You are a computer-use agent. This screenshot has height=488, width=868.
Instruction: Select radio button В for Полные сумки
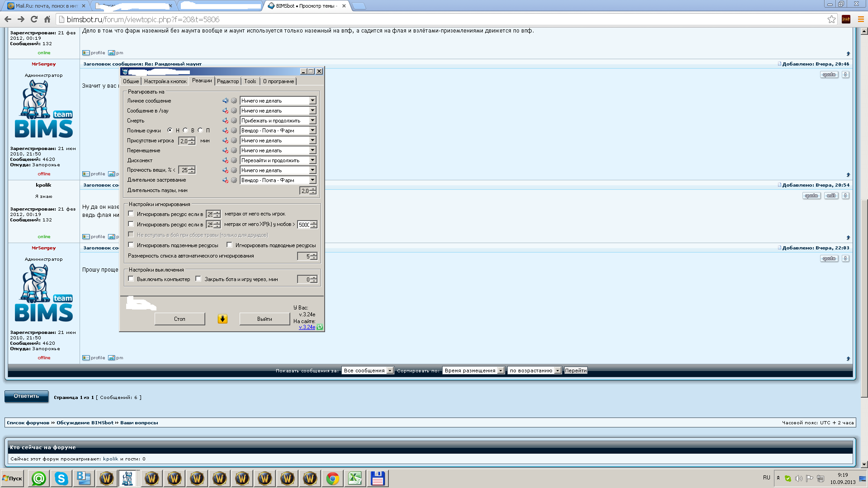[185, 130]
